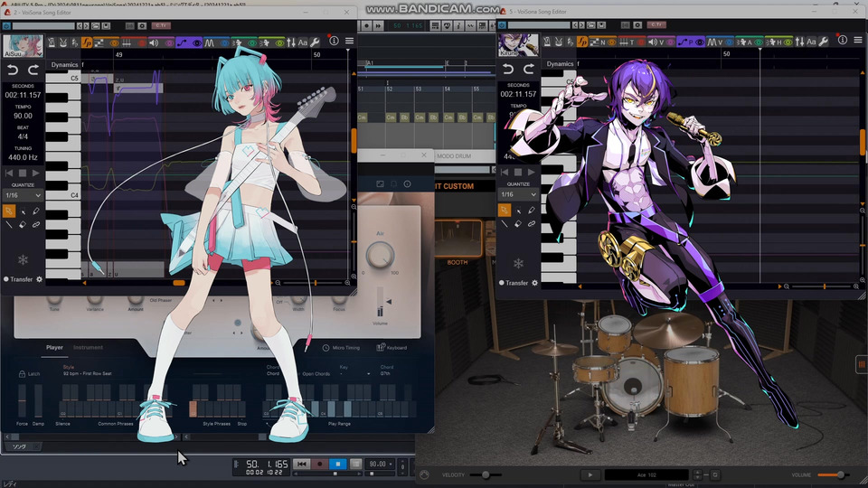
Task: Toggle orange note eye in AiSuu editor
Action: point(114,42)
